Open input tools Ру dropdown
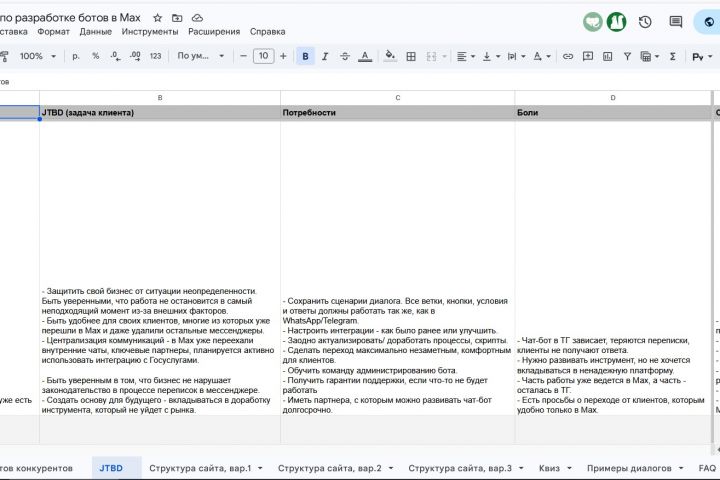This screenshot has width=720, height=480. pos(702,56)
